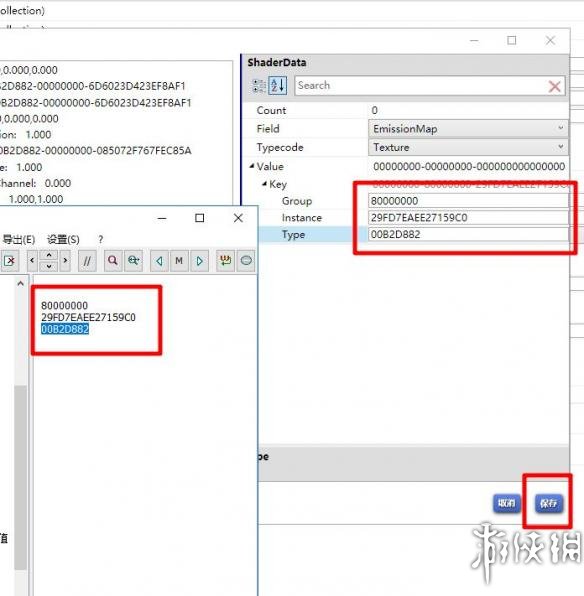The width and height of the screenshot is (584, 596).
Task: Jump to the next marker (right triangle)
Action: 199,261
